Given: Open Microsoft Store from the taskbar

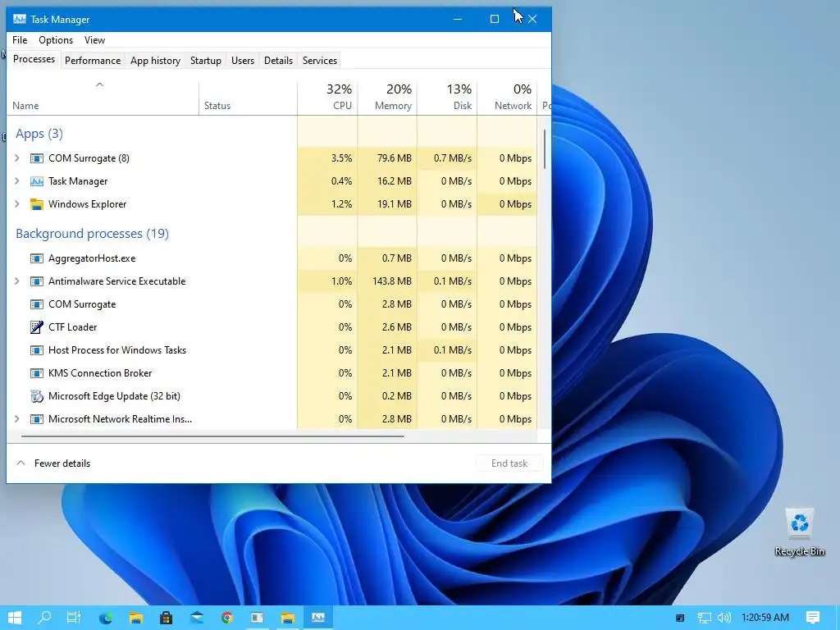Looking at the screenshot, I should pos(166,618).
